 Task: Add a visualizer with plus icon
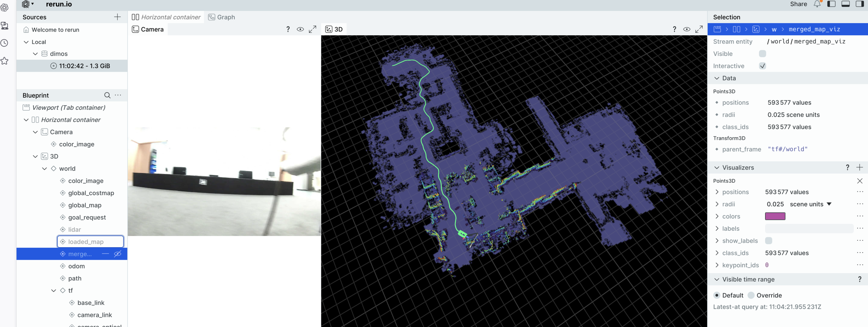click(859, 167)
